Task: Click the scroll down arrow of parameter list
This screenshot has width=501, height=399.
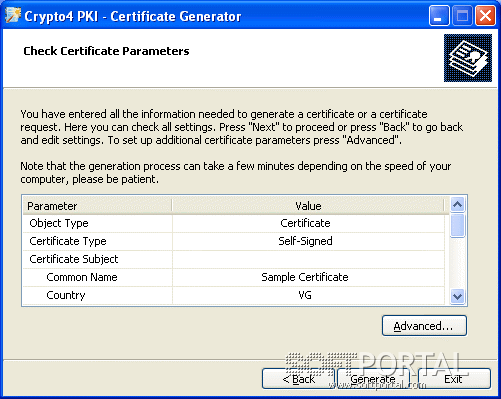Action: tap(457, 296)
